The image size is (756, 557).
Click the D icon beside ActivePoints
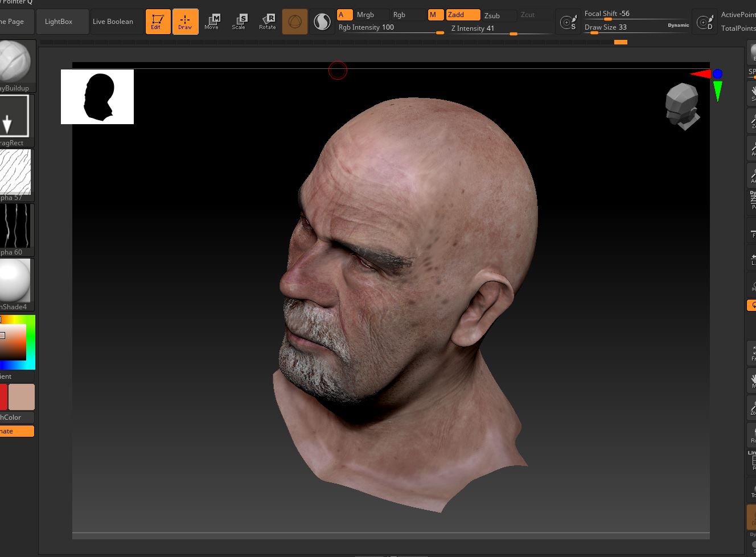(x=705, y=22)
